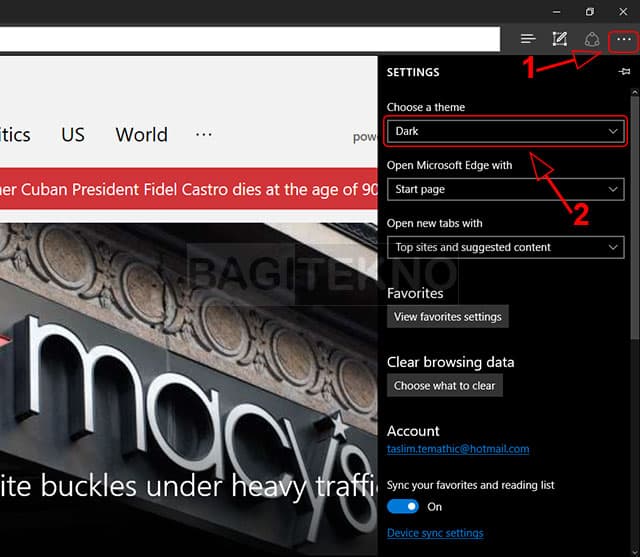Show more news categories ellipsis

(203, 134)
